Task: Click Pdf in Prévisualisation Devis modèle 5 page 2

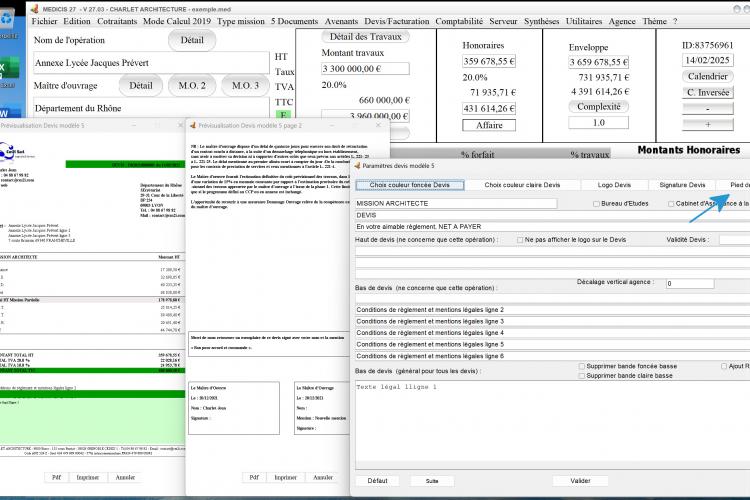Action: tap(254, 477)
